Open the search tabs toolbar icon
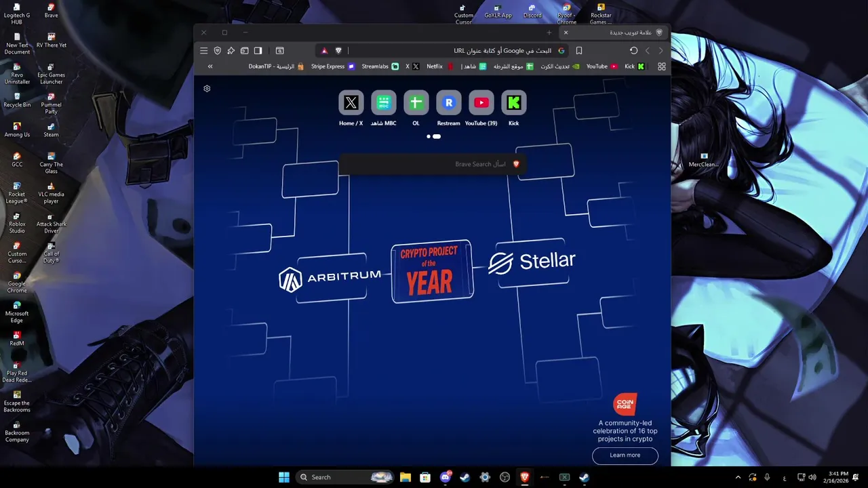Viewport: 868px width, 488px height. 279,51
